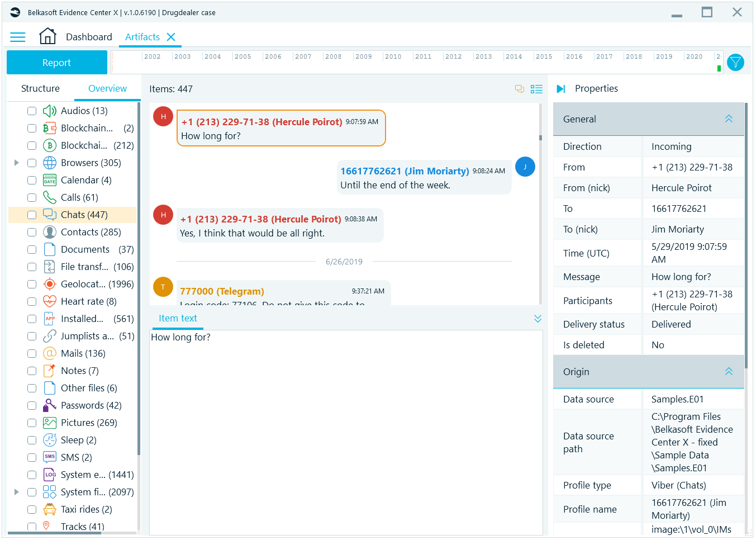Screen dimensions: 756x540
Task: Check the Audios checkbox
Action: (32, 111)
